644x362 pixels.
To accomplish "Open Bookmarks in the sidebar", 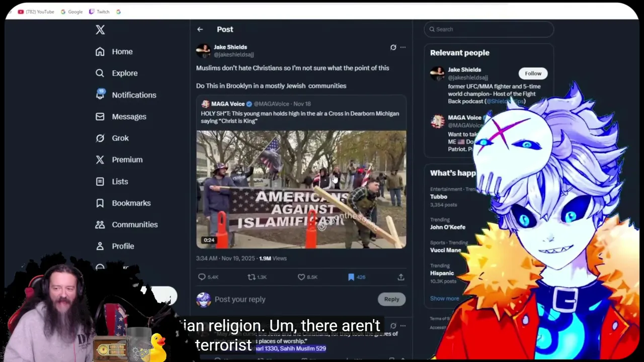I will pos(123,203).
